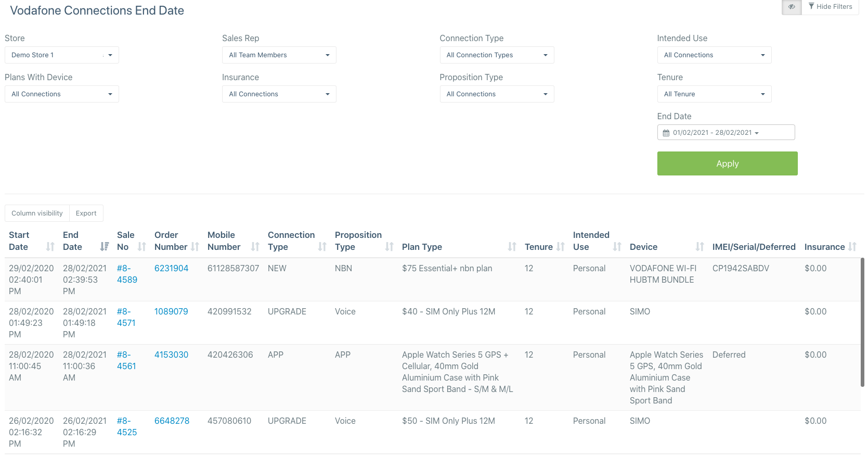Select the $75 Essential+ nbn plan cell
Screen dimensions: 868x455
point(447,268)
